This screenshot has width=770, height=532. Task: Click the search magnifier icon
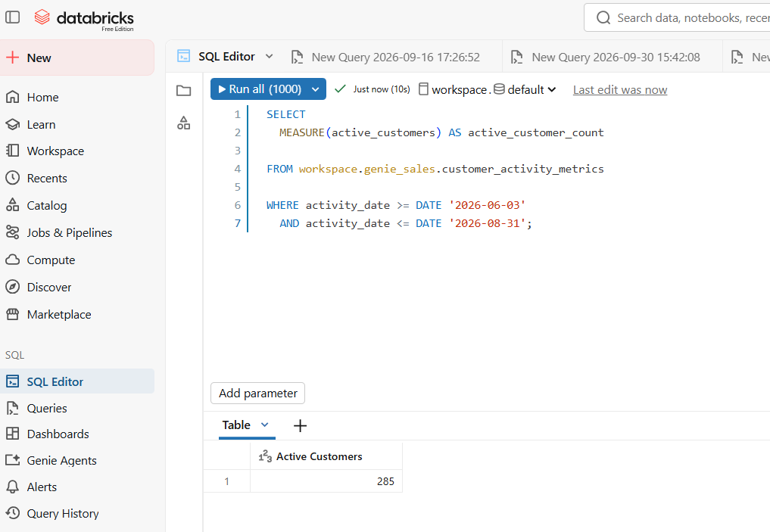tap(603, 18)
